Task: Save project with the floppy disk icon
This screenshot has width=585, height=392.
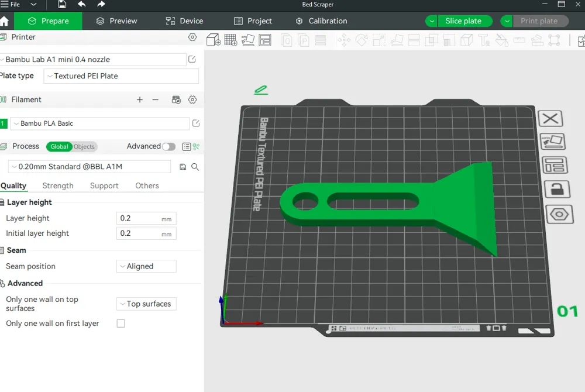Action: point(62,5)
